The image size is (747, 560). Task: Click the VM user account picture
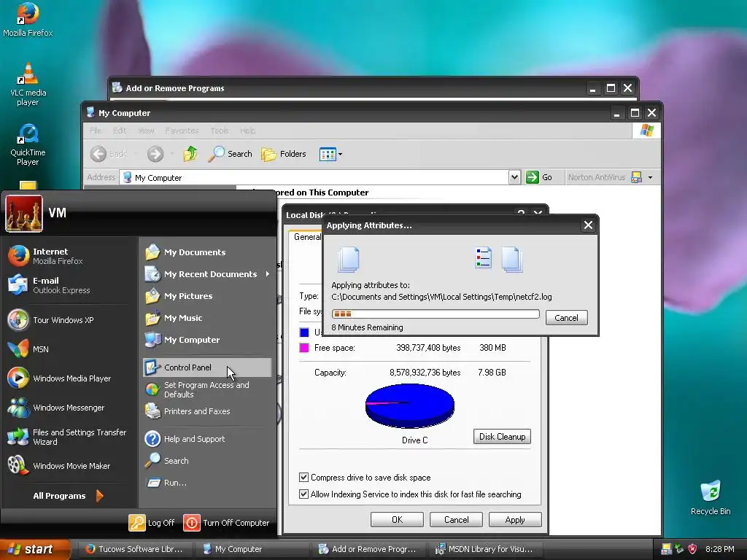point(24,214)
